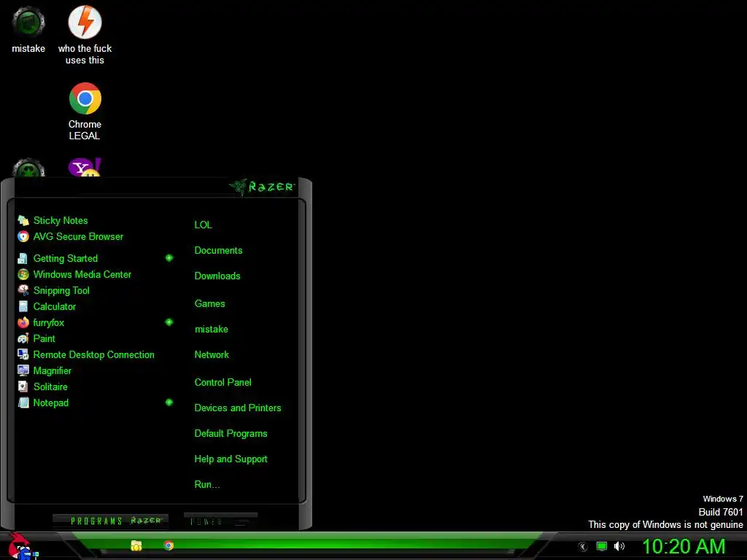747x560 pixels.
Task: Open the file explorer taskbar icon
Action: pos(136,545)
